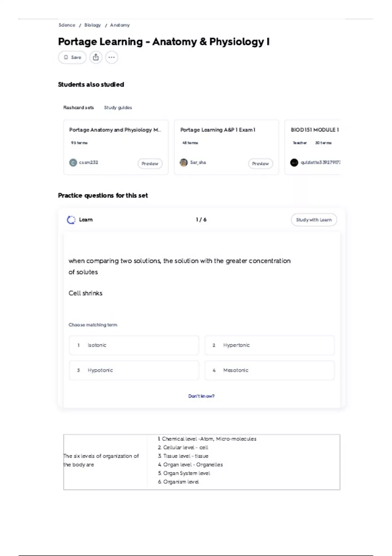Switch to the Study guides tab
This screenshot has width=392, height=556.
[118, 108]
